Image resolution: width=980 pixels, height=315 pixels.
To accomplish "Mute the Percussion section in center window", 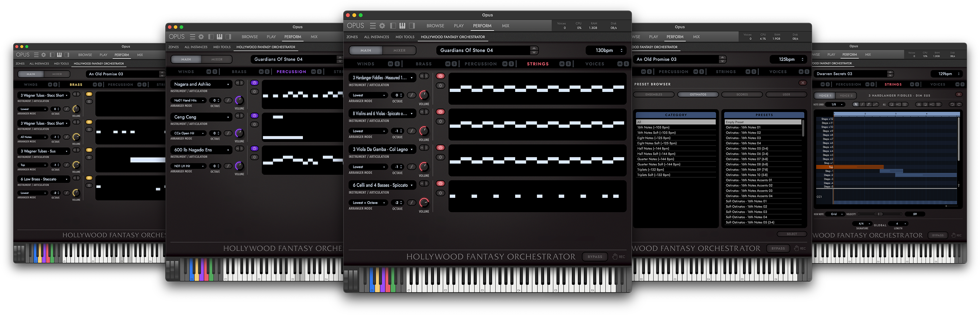I will pyautogui.click(x=505, y=64).
